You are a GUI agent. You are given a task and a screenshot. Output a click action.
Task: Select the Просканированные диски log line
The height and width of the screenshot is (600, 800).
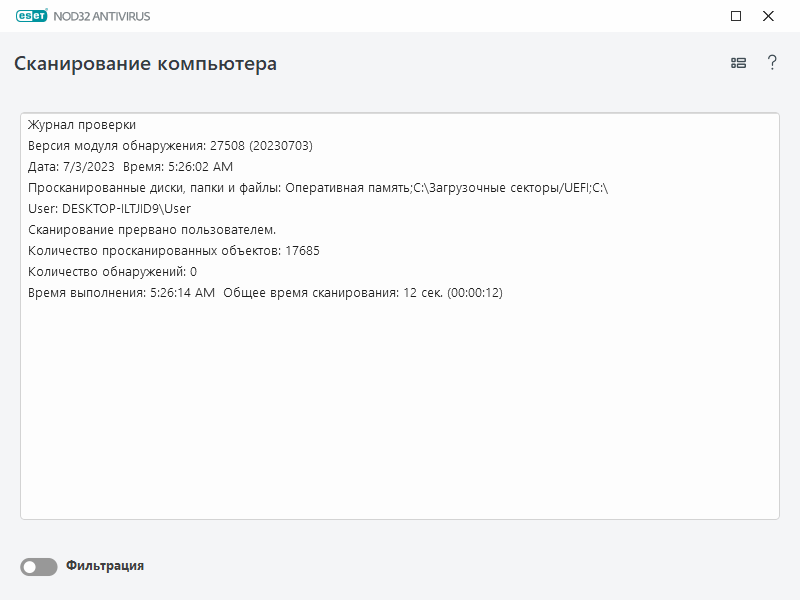click(318, 188)
